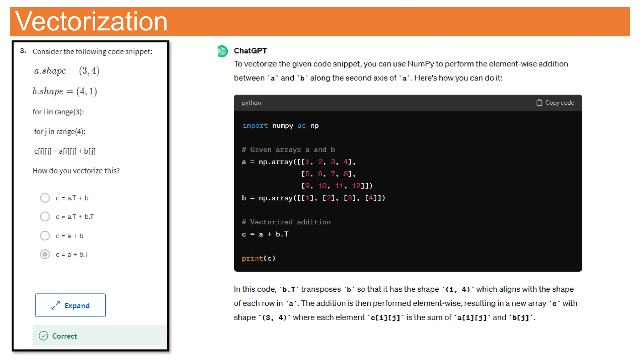Click the python language label
Viewport: 644px width, 362px height.
coord(251,103)
